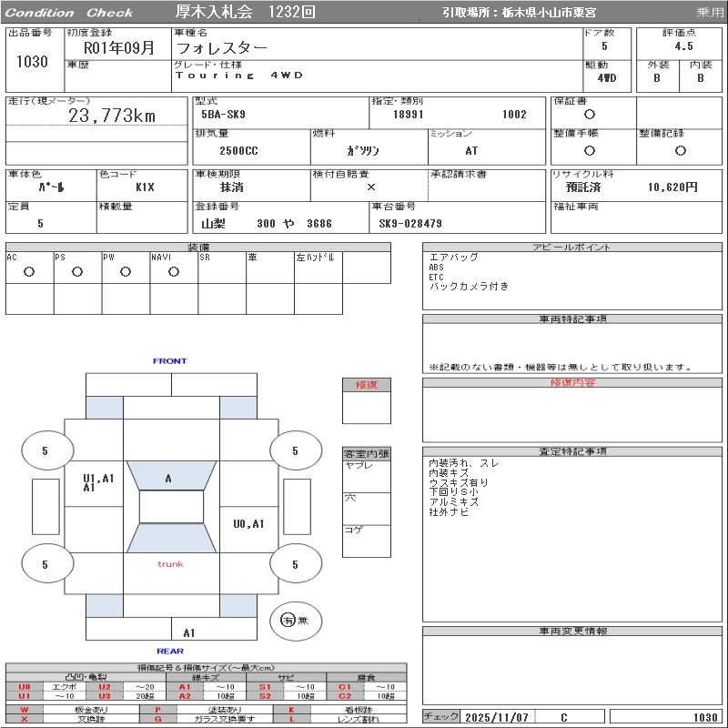Click the rear bumper A1 damage mark
The height and width of the screenshot is (728, 728).
[189, 632]
